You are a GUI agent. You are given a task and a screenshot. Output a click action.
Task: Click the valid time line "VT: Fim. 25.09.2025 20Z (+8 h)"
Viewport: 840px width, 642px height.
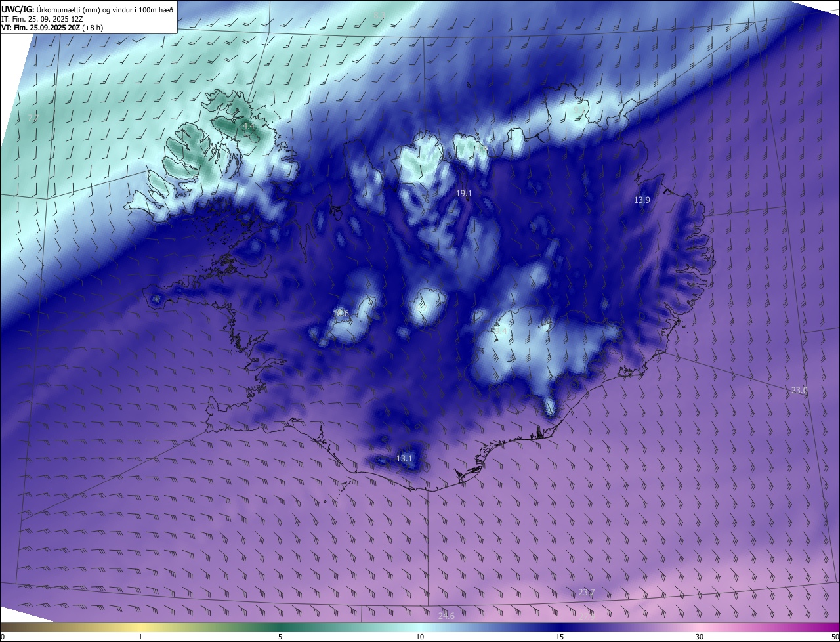pyautogui.click(x=52, y=28)
